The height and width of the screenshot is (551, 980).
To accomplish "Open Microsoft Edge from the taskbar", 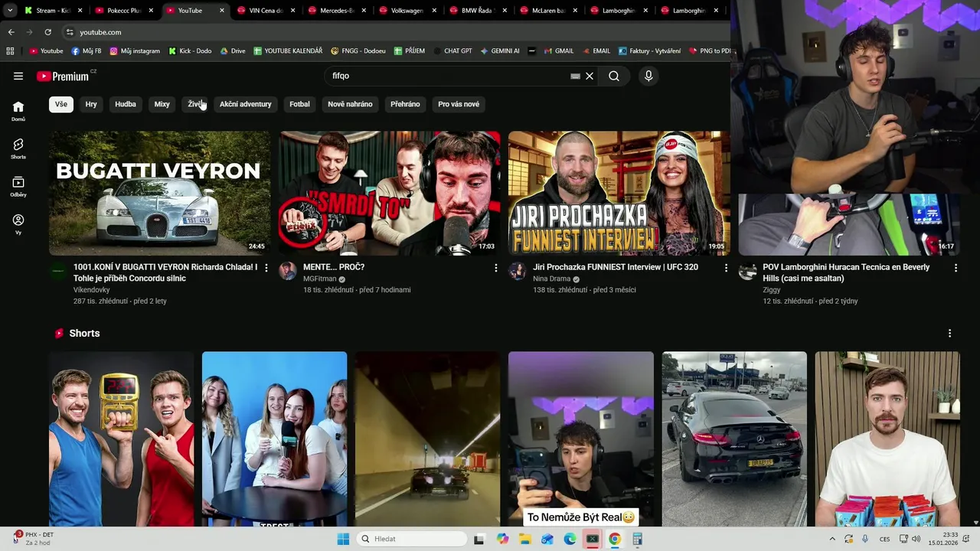I will (x=570, y=539).
